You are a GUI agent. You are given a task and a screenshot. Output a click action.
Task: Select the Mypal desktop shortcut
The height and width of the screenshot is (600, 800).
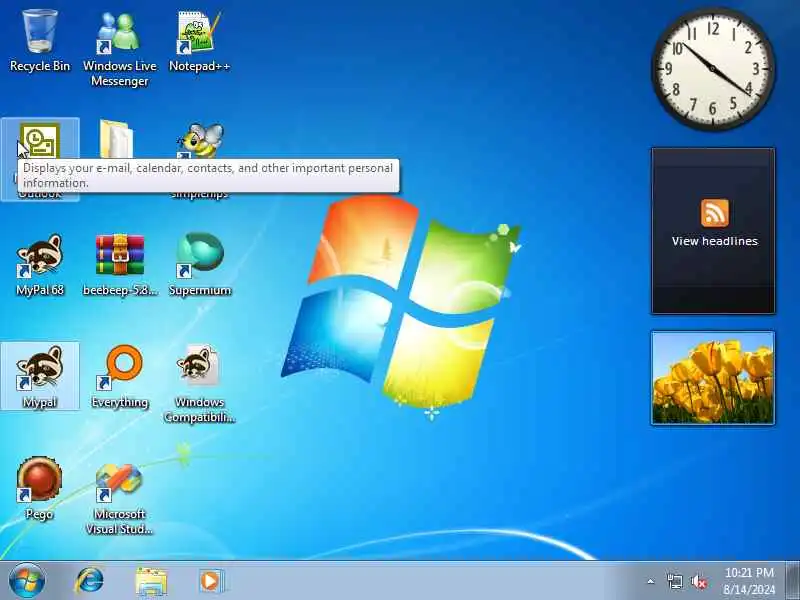tap(40, 377)
